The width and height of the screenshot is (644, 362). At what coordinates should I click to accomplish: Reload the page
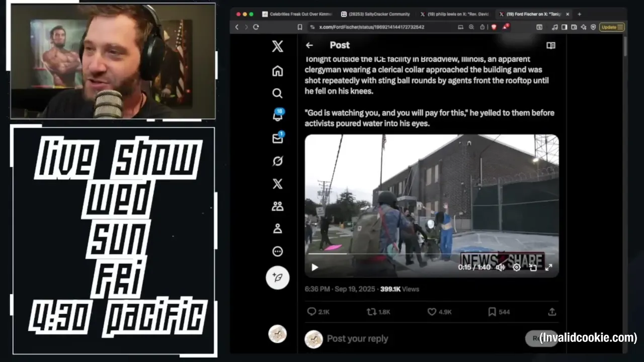point(256,27)
